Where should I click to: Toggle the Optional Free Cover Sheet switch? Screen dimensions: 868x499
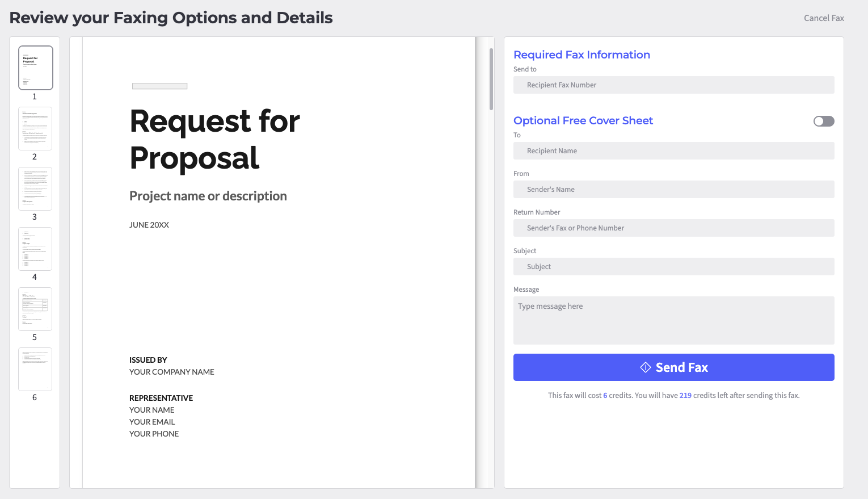pyautogui.click(x=824, y=121)
